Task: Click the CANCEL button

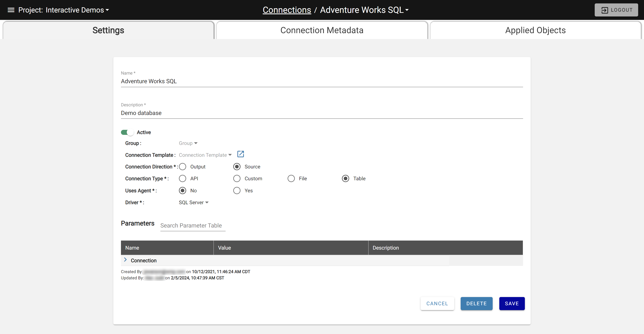Action: coord(437,303)
